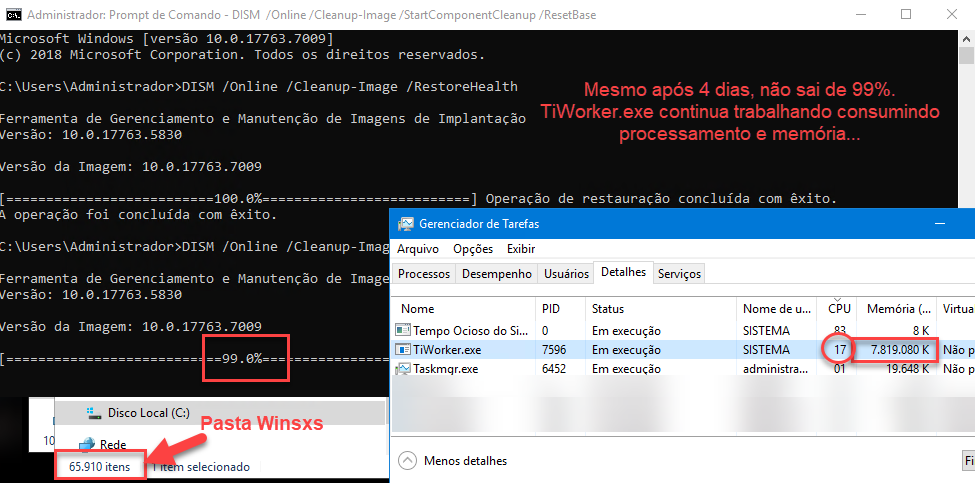Screen dimensions: 975x483
Task: Click the Tempo Ocioso CPU value 83
Action: [839, 331]
